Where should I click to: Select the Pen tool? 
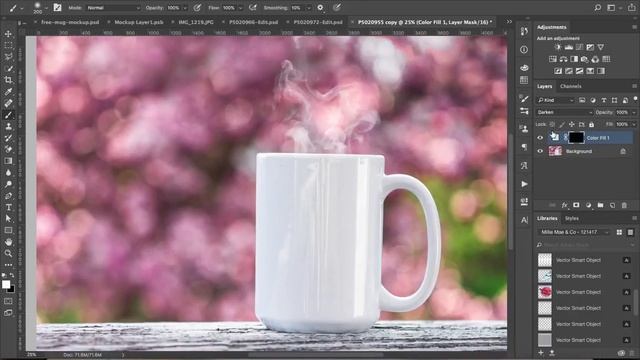point(8,196)
